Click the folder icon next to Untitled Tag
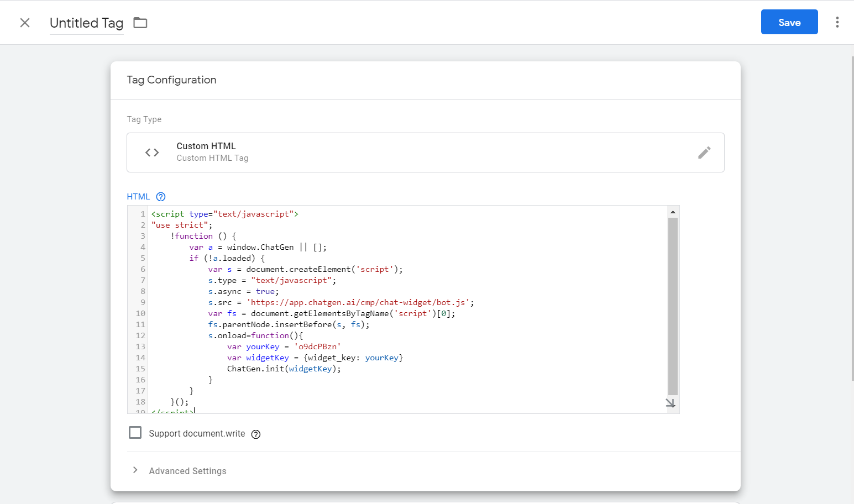Viewport: 854px width, 504px height. [x=140, y=23]
